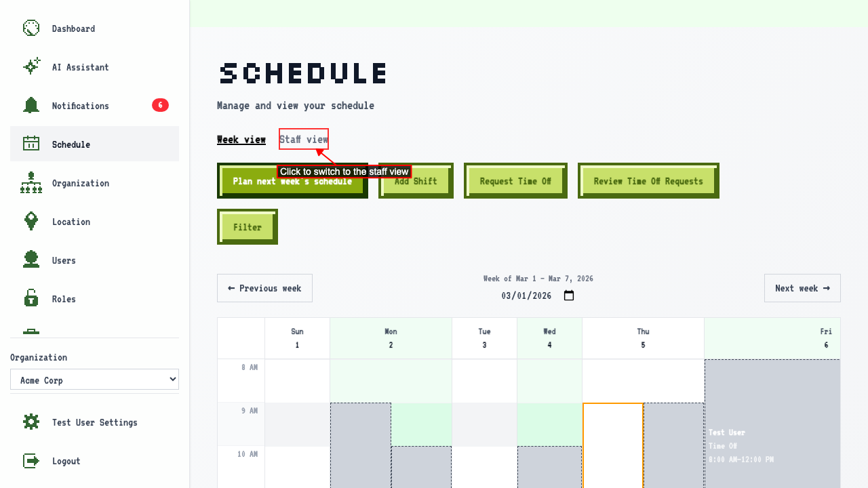868x488 pixels.
Task: Click Test User Time Off block on Friday
Action: [x=772, y=424]
